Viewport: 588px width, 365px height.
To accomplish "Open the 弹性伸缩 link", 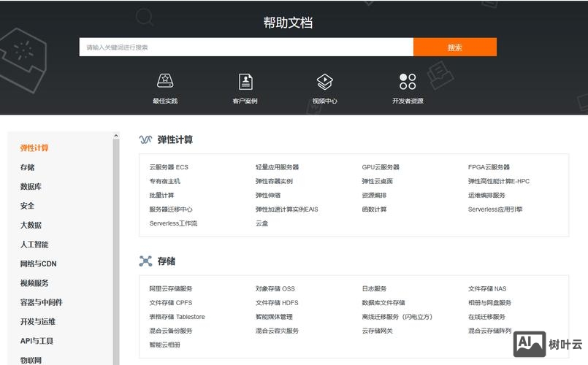I will point(268,195).
